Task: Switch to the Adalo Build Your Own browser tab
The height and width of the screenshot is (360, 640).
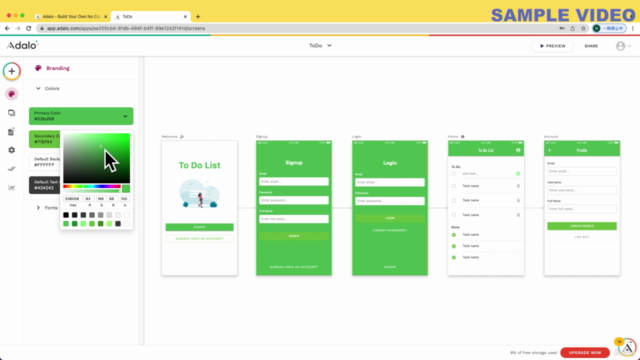Action: point(71,17)
